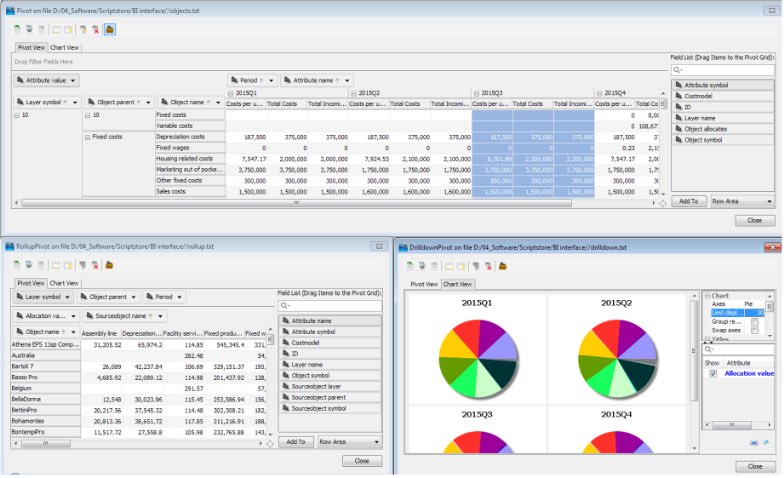
Task: Select Sourceobject layer in RollupPivot field list
Action: coord(330,386)
